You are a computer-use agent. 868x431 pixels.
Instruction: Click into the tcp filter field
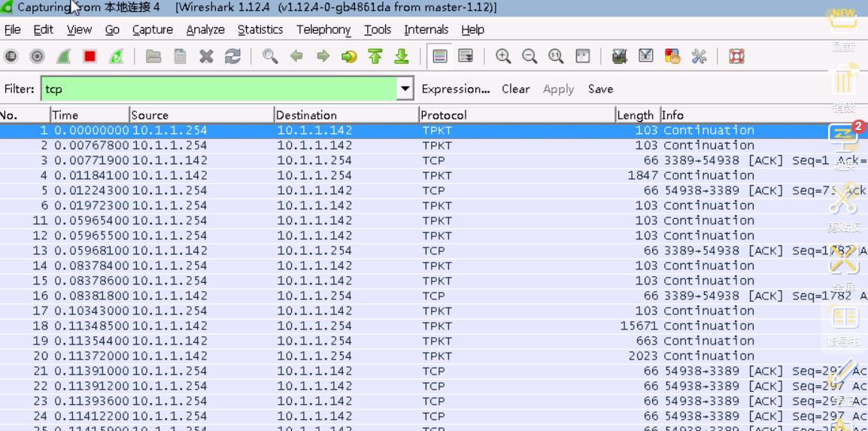[219, 89]
